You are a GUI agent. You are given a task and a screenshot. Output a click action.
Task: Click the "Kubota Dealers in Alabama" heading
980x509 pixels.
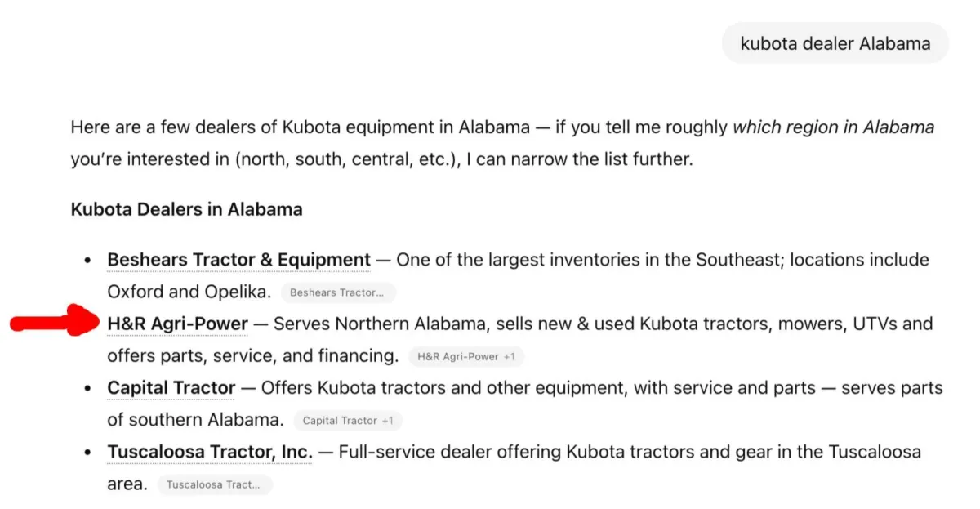pyautogui.click(x=186, y=209)
